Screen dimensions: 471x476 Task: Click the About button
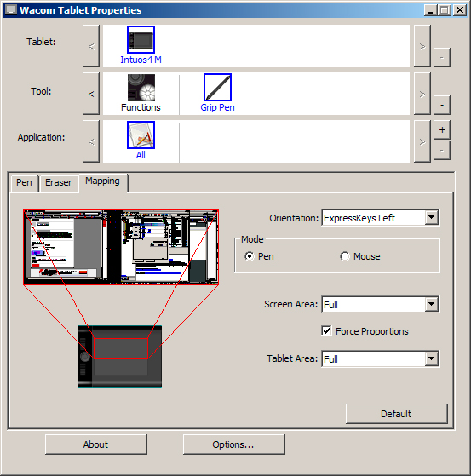coord(96,444)
